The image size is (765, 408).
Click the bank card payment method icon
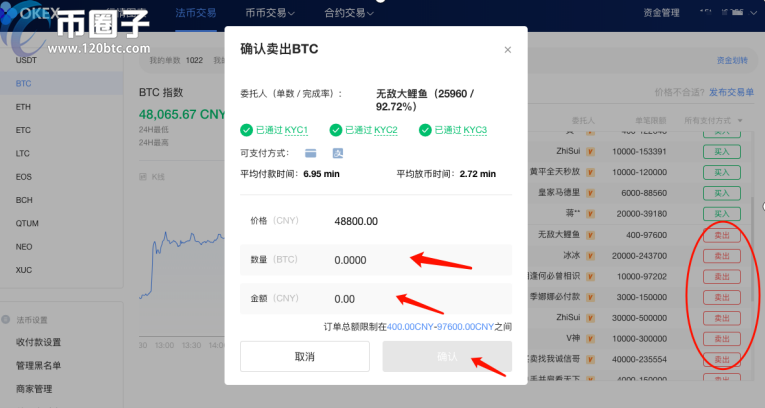(x=311, y=153)
